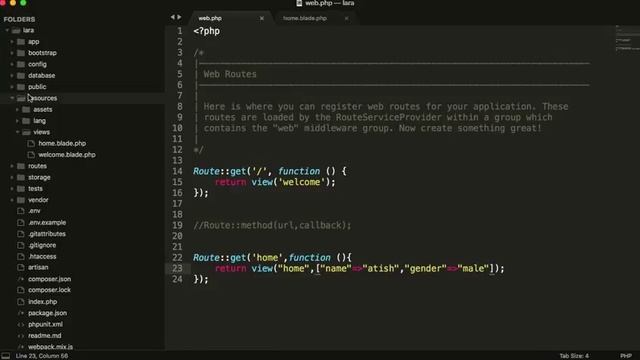Click the composer.json file icon
640x360 pixels.
click(x=21, y=279)
